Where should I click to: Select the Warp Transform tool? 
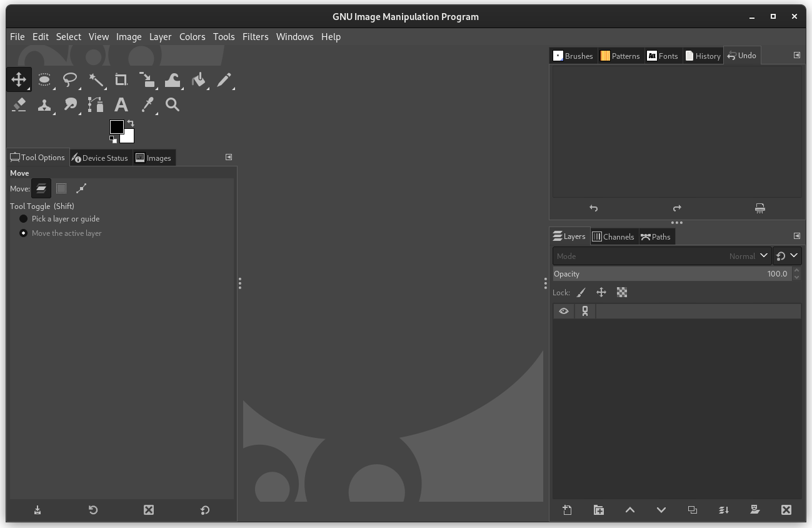click(173, 79)
